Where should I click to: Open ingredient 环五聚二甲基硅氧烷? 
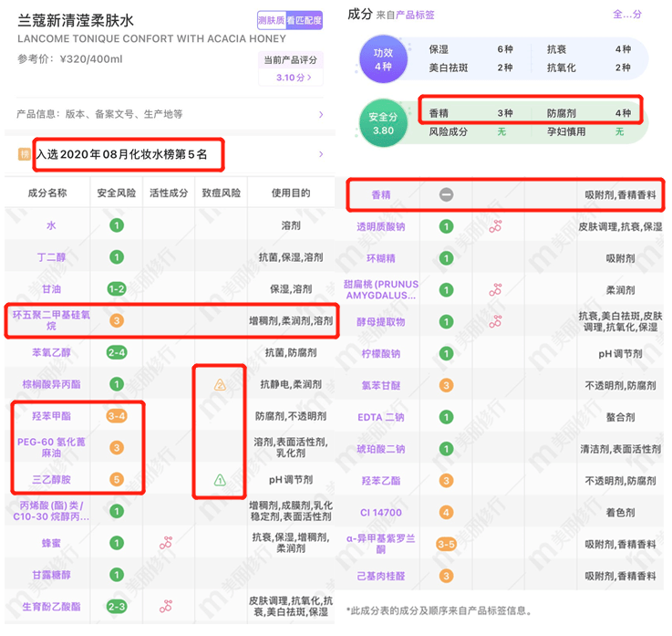tap(51, 320)
